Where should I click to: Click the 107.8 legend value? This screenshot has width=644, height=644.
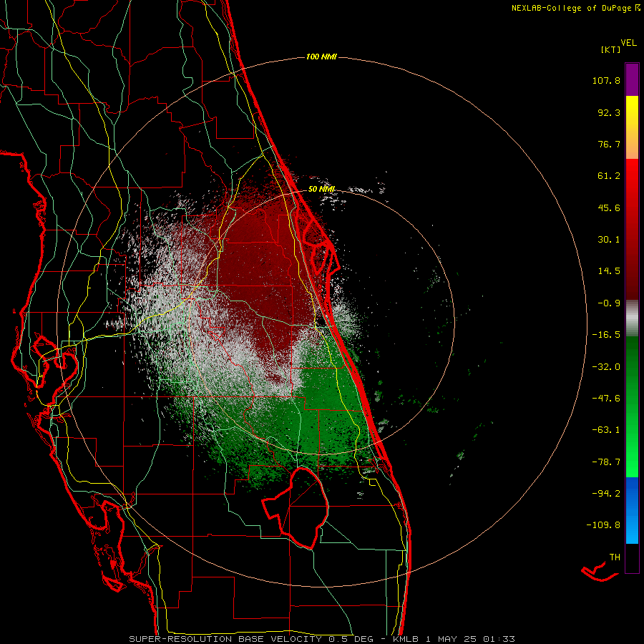(606, 80)
